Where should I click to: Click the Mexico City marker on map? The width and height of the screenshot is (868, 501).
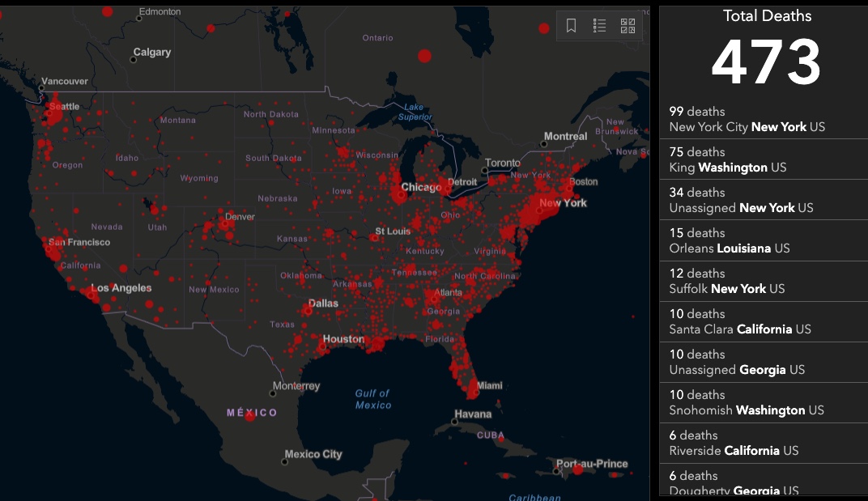pos(285,461)
